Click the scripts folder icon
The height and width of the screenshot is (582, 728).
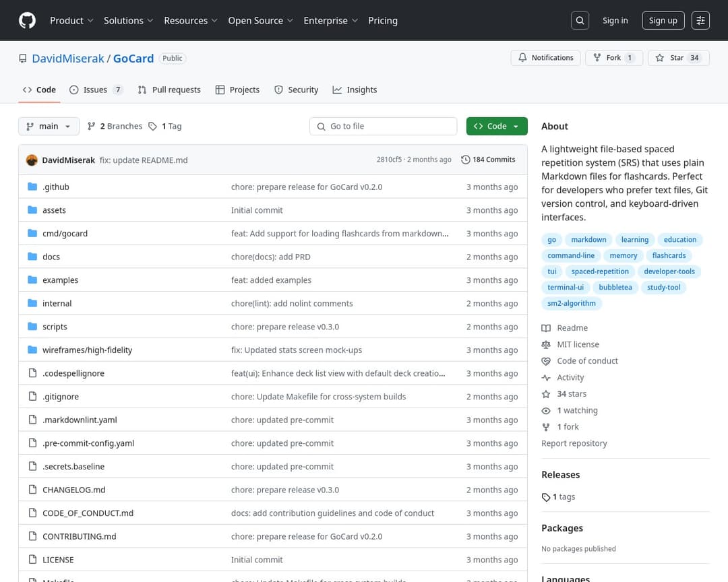click(32, 326)
